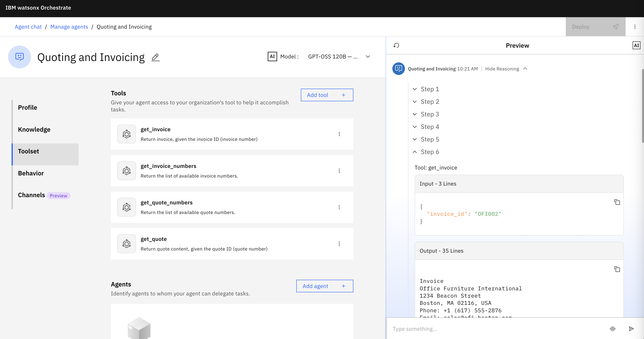Screen dimensions: 644x339
Task: Click the reset chat icon in Preview
Action: (396, 45)
